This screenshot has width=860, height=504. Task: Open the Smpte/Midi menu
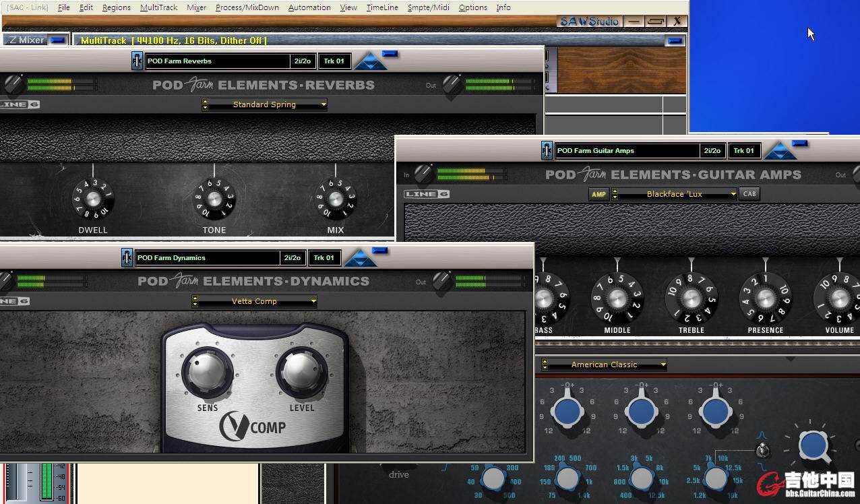coord(429,7)
